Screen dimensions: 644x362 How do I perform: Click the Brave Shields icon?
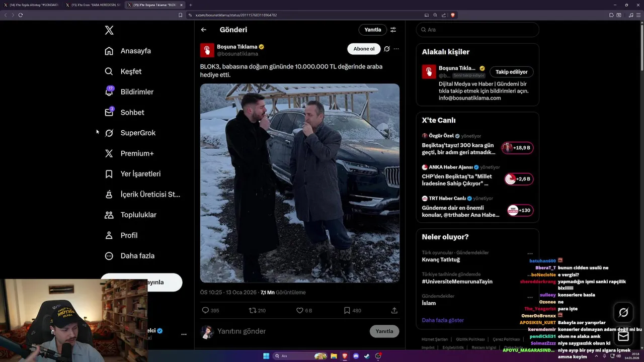click(453, 15)
